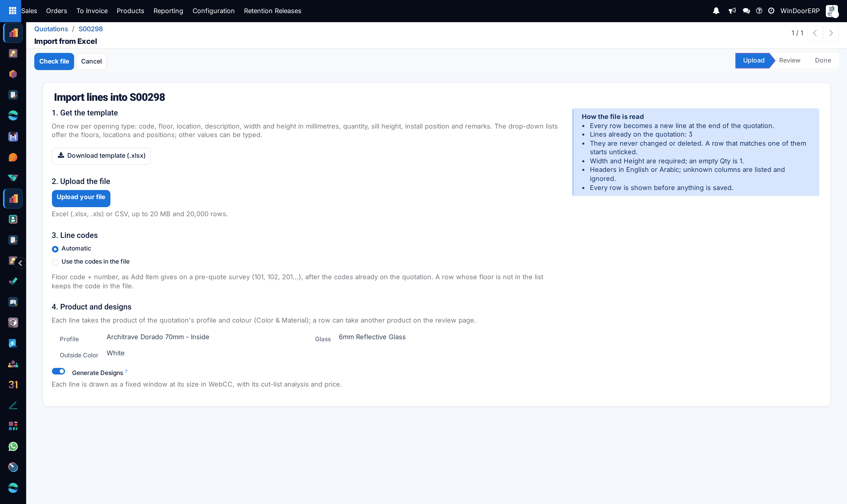Open the people group app icon
The height and width of the screenshot is (504, 847).
(x=13, y=364)
